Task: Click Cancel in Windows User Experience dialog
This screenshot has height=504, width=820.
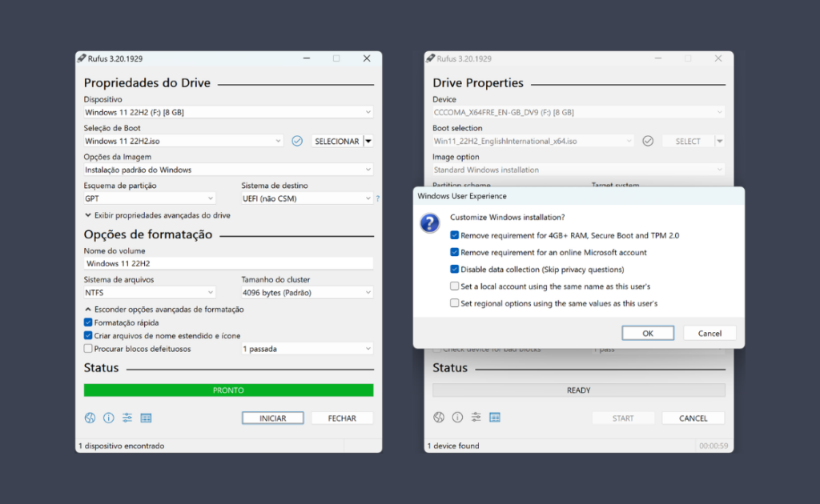Action: (x=709, y=334)
